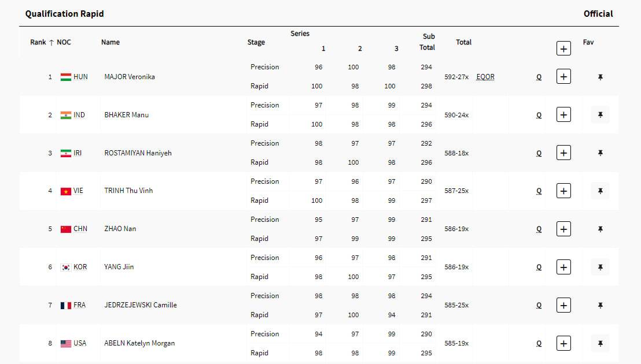
Task: Click the IND flag icon
Action: [x=66, y=115]
